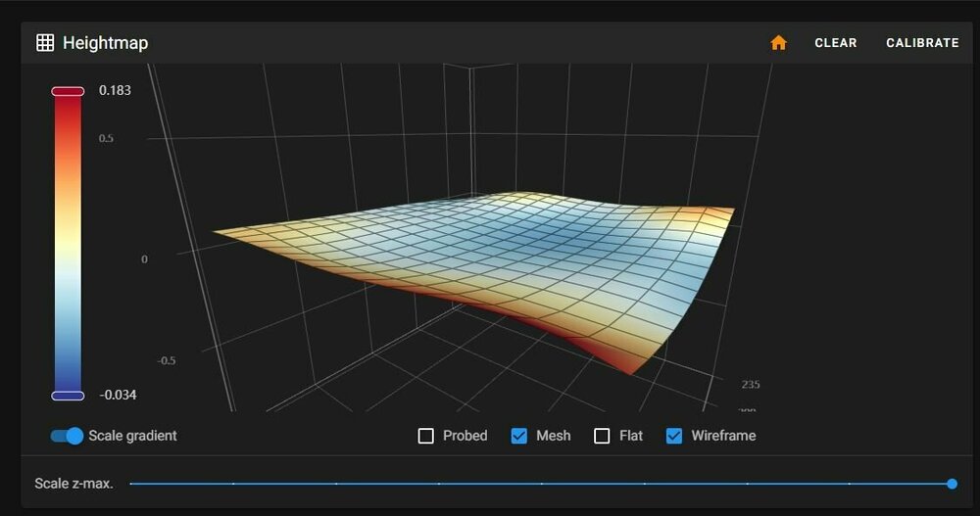The image size is (980, 516).
Task: Click the Scale z-max slider handle
Action: pos(952,484)
